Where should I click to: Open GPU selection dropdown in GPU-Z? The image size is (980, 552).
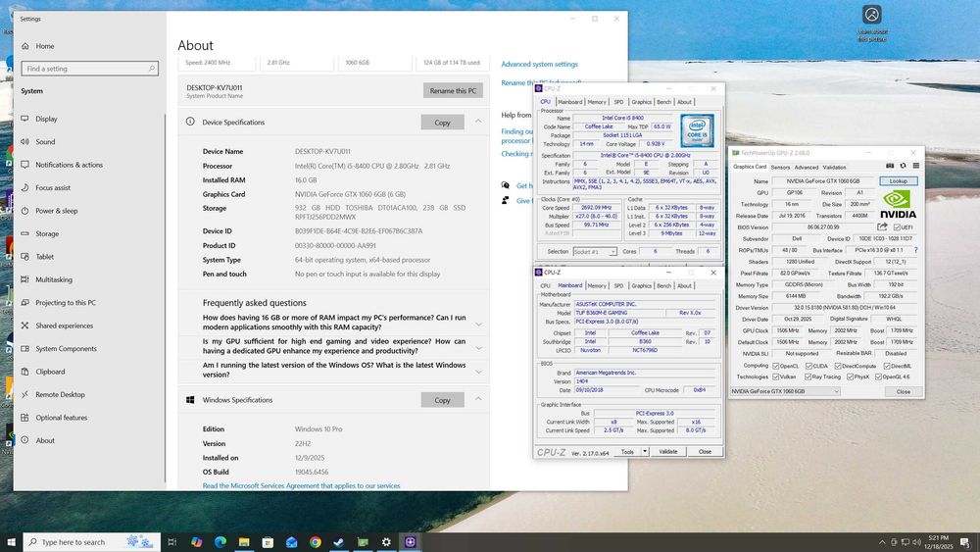click(785, 391)
